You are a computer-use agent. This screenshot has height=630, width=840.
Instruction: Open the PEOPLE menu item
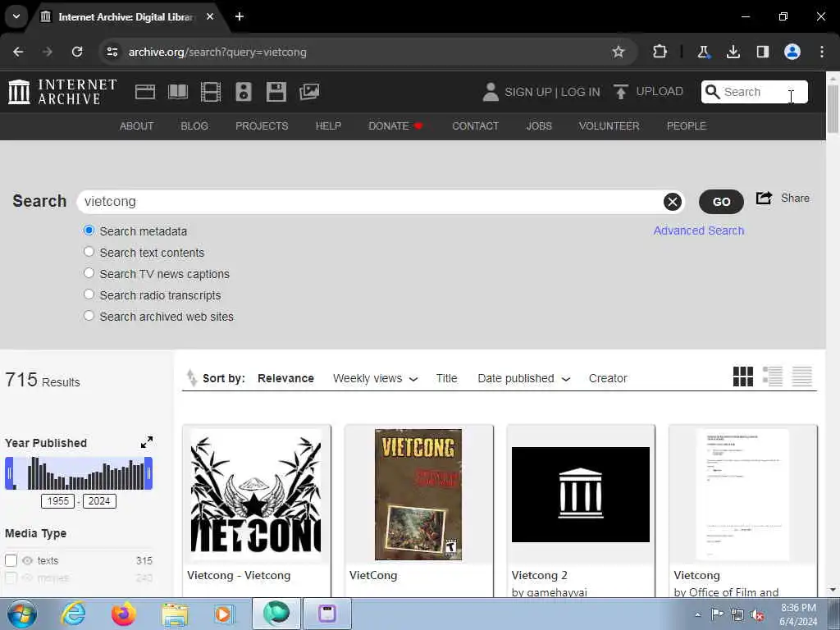[687, 126]
